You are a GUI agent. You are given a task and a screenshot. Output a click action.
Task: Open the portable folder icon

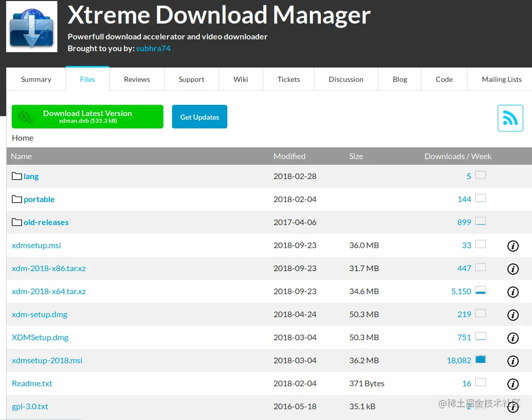coord(16,198)
